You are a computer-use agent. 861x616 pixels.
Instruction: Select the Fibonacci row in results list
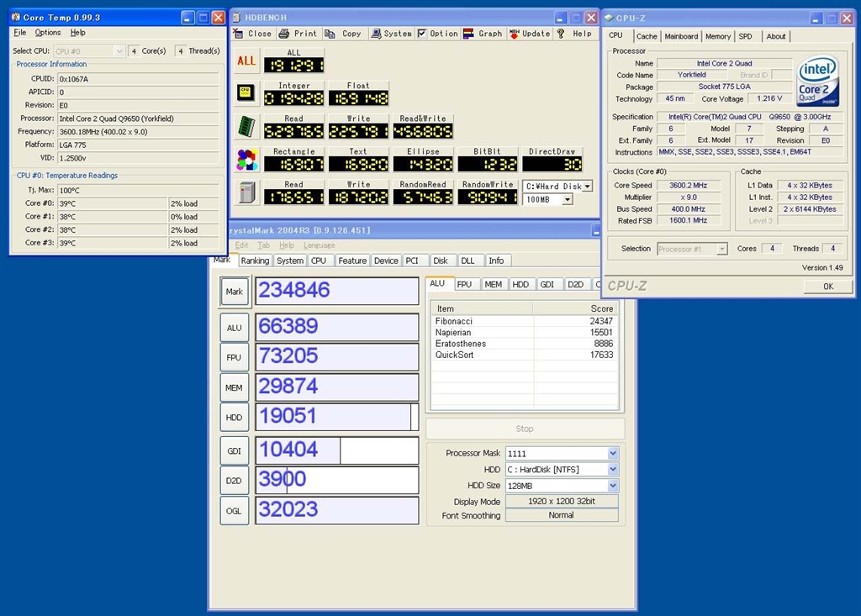coord(525,321)
